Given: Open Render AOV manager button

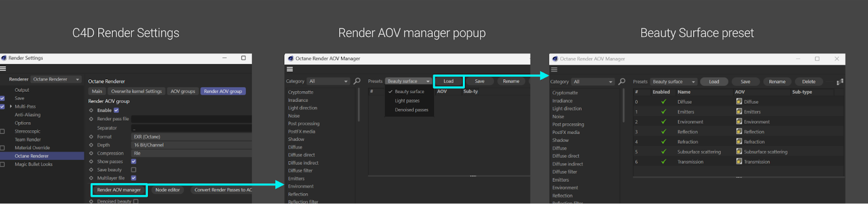Looking at the screenshot, I should pyautogui.click(x=119, y=190).
